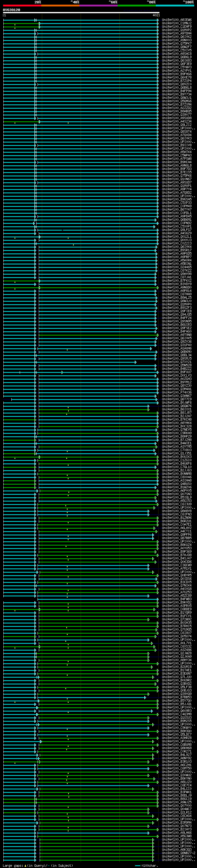This screenshot has height=868, width=197.
Task: Open hit UniRef100_Q5QMG6
Action: pyautogui.click(x=177, y=101)
